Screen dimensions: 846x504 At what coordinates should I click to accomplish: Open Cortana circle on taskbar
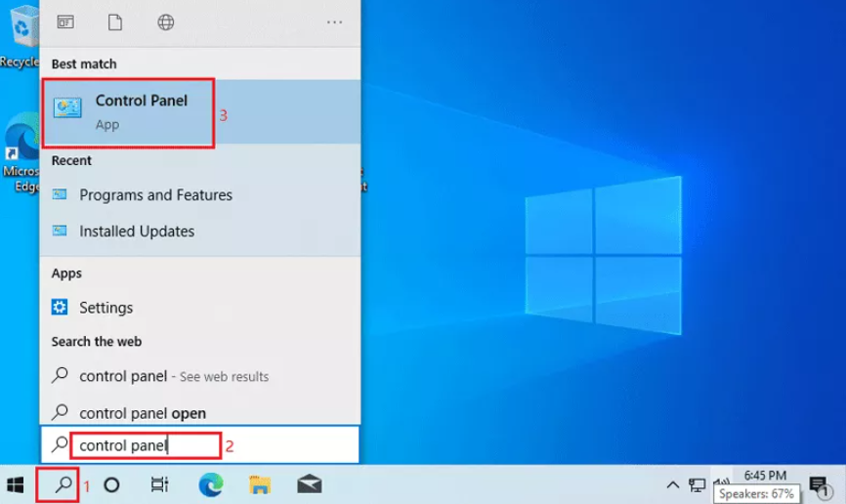pyautogui.click(x=111, y=485)
